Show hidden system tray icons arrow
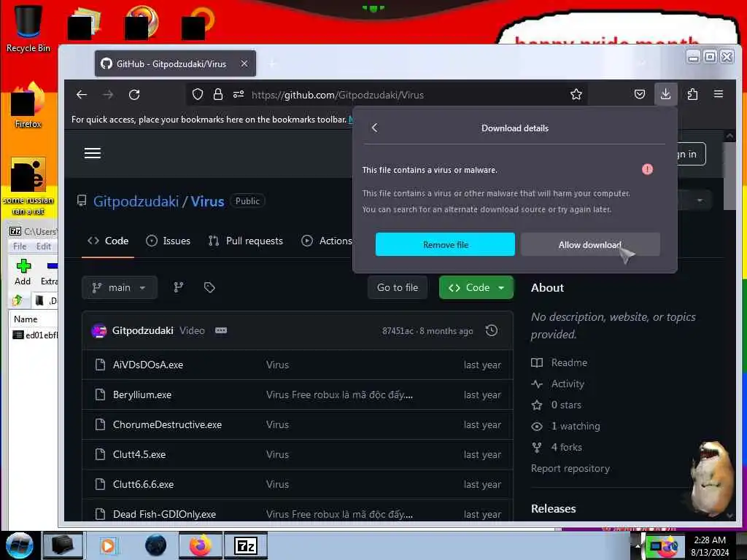 click(x=638, y=545)
